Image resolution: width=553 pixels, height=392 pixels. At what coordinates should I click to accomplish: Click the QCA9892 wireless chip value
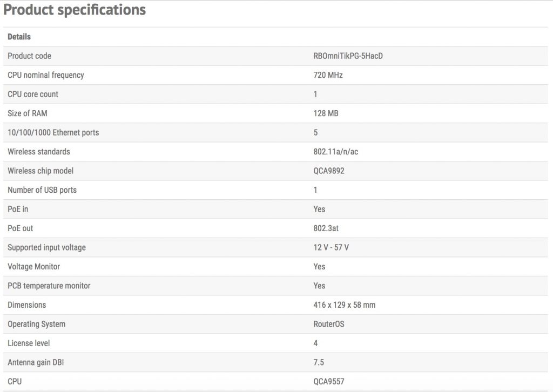pos(329,171)
